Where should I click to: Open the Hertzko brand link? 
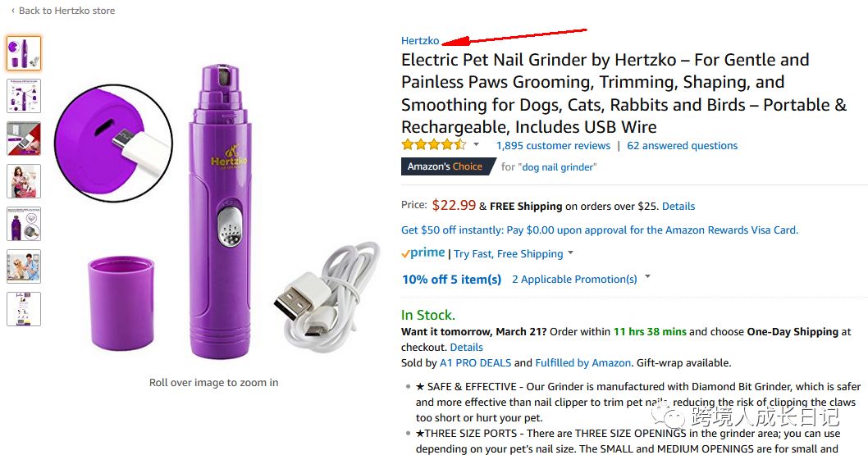point(420,40)
